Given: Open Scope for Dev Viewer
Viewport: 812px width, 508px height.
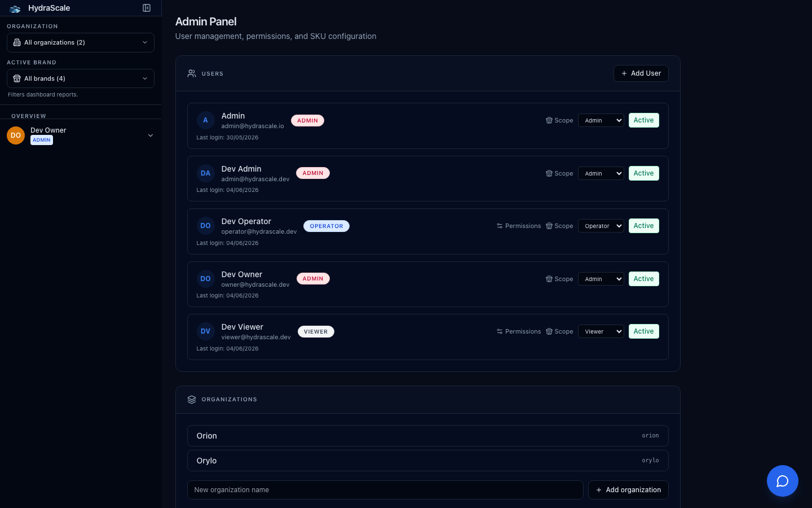Looking at the screenshot, I should point(559,331).
